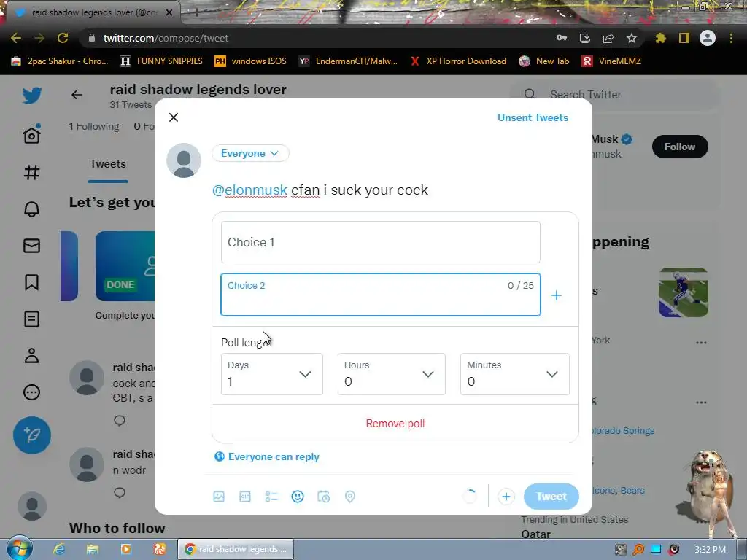747x560 pixels.
Task: Click the Choice 1 input field
Action: (381, 242)
